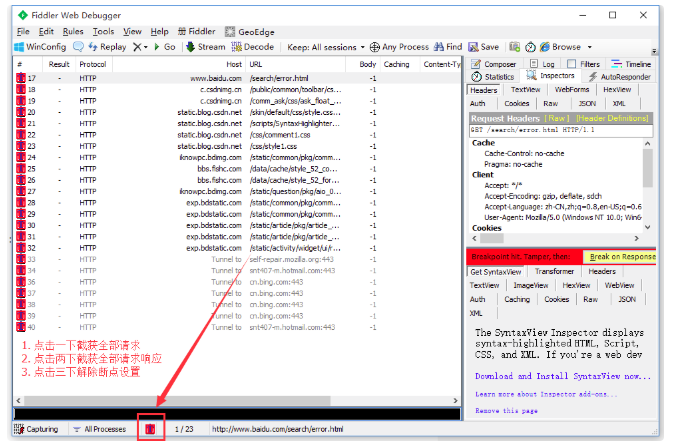This screenshot has height=445, width=673.
Task: Open the View menu
Action: click(132, 32)
